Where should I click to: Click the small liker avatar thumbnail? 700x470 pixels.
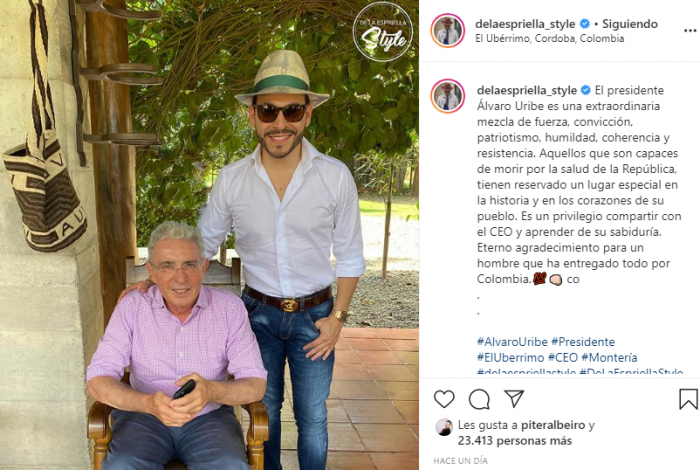coord(444,427)
